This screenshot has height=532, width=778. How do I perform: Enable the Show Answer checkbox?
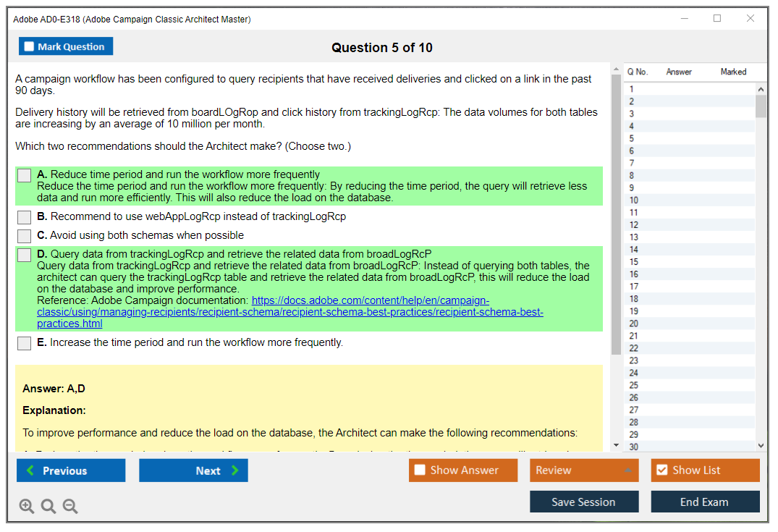coord(420,470)
